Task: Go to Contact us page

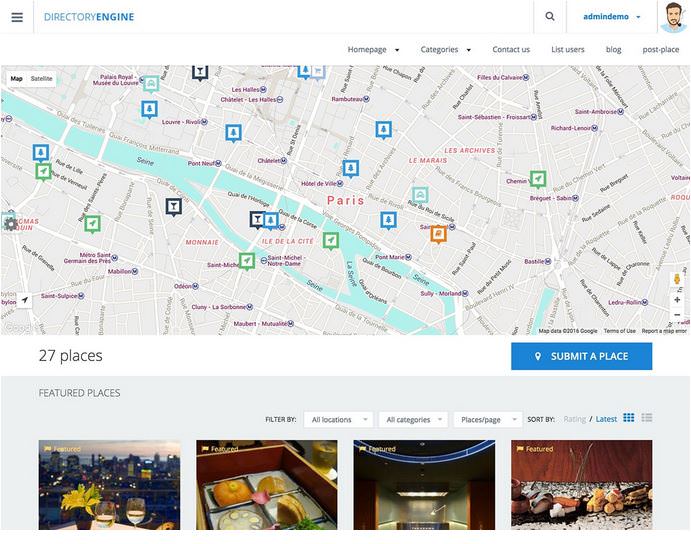Action: pos(511,49)
